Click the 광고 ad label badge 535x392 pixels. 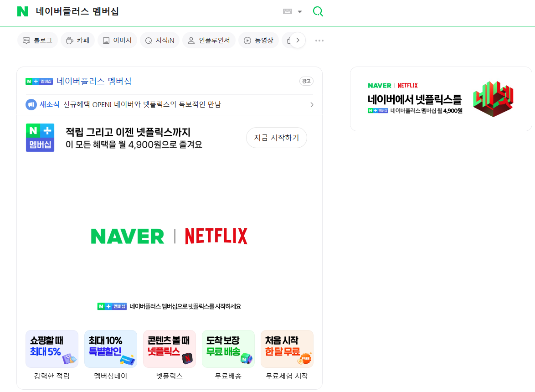click(306, 81)
